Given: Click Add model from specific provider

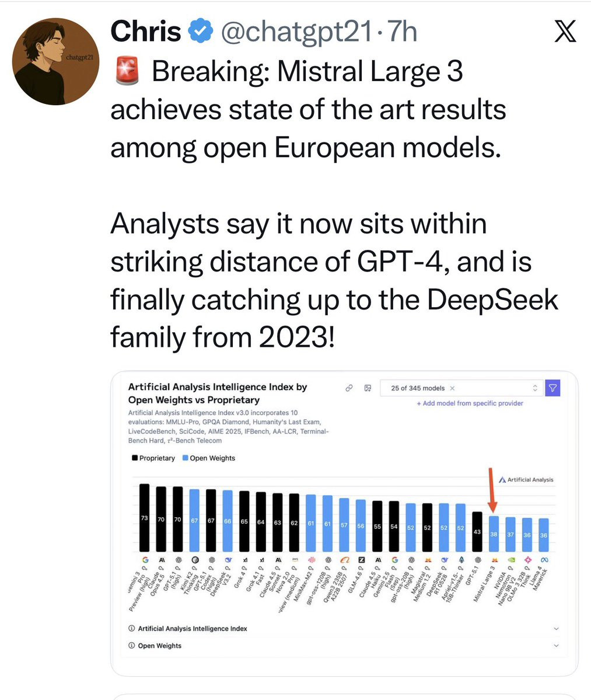Looking at the screenshot, I should 470,403.
